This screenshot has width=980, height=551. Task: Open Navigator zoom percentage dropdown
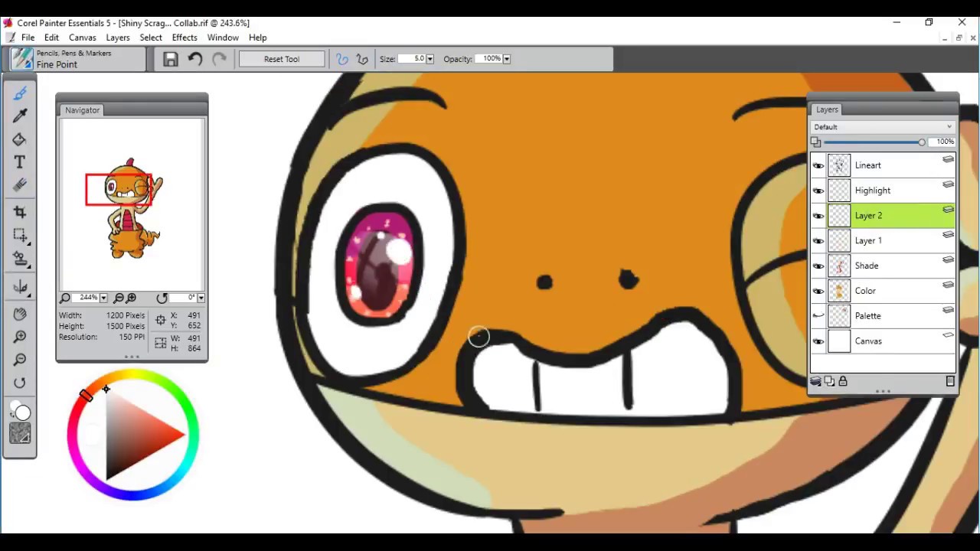[x=103, y=298]
